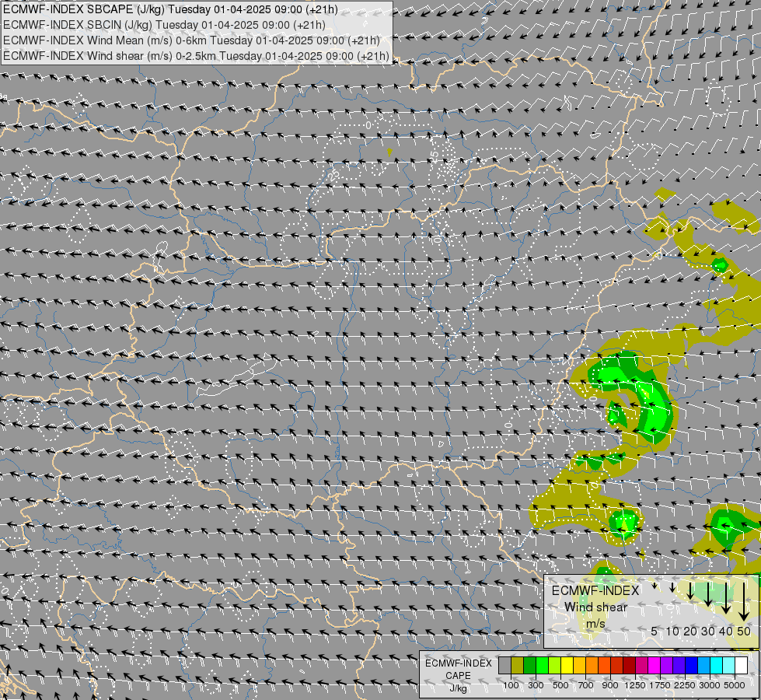Click the 5 m/s wind shear legend arrow
761x700 pixels.
[x=655, y=586]
